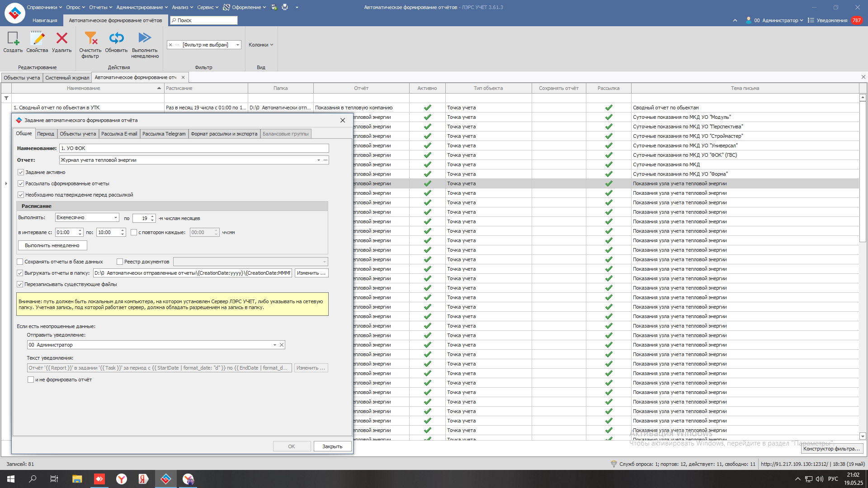This screenshot has width=868, height=488.
Task: Click the administrator user icon
Action: tap(749, 20)
